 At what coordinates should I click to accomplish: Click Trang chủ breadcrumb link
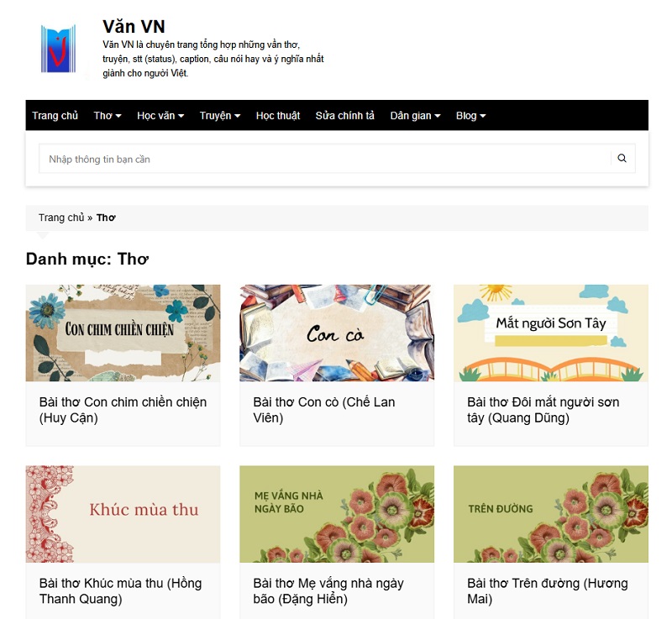61,218
